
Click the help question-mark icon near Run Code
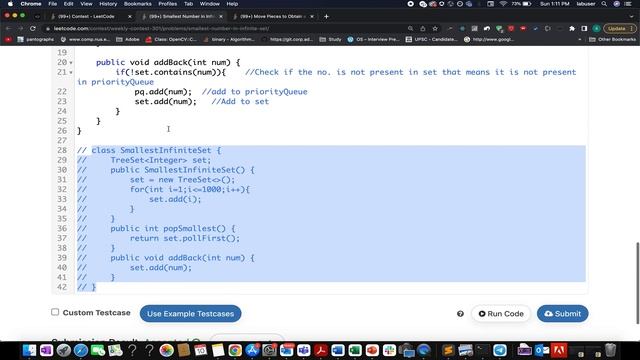460,313
